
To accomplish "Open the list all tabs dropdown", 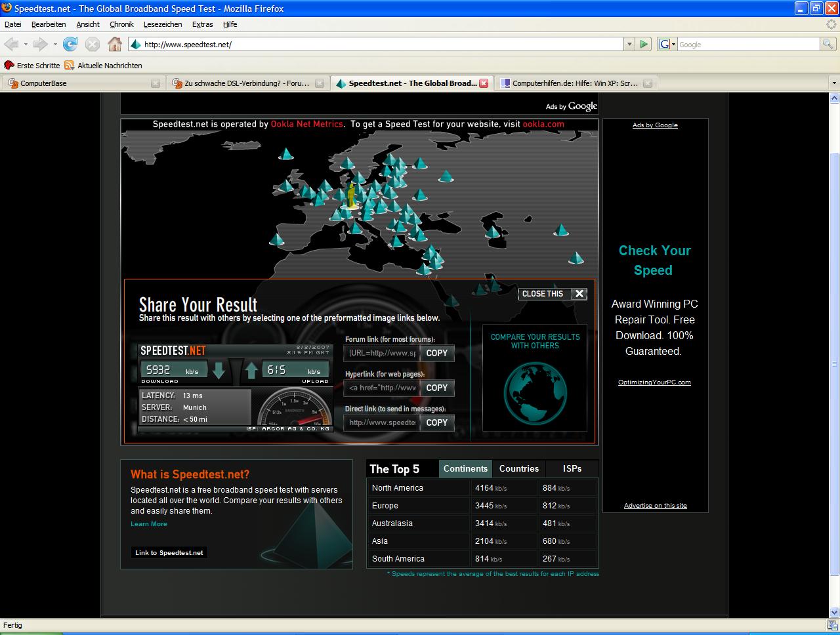I will tap(834, 83).
